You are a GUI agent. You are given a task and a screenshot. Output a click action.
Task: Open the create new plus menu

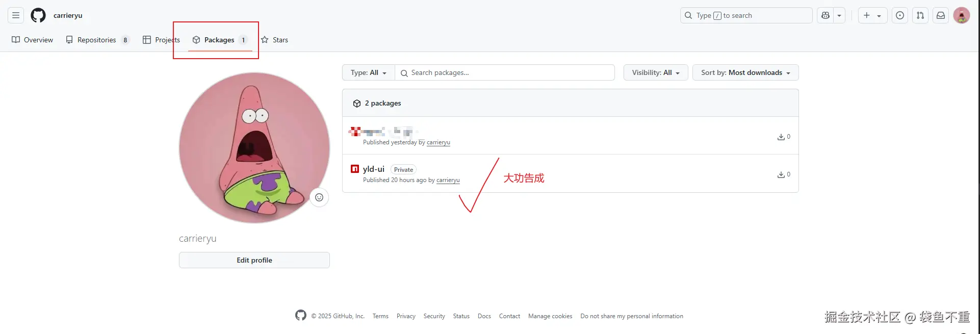coord(872,15)
